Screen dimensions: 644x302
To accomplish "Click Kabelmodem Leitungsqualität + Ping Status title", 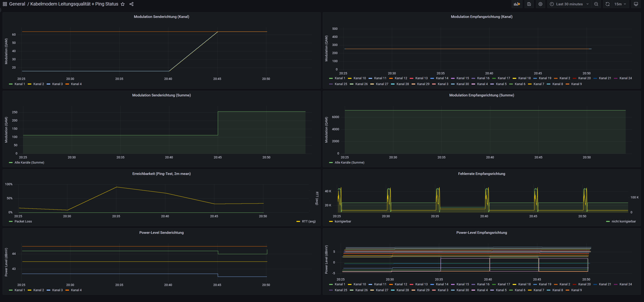I will (x=74, y=4).
